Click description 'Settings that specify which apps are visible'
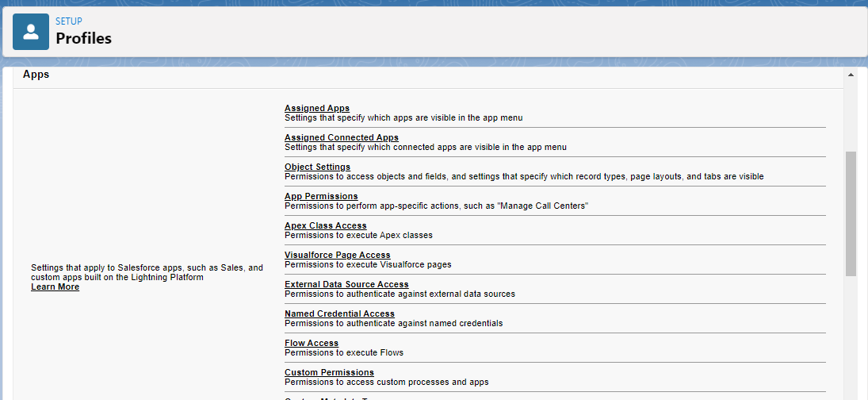Image resolution: width=868 pixels, height=400 pixels. coord(403,117)
